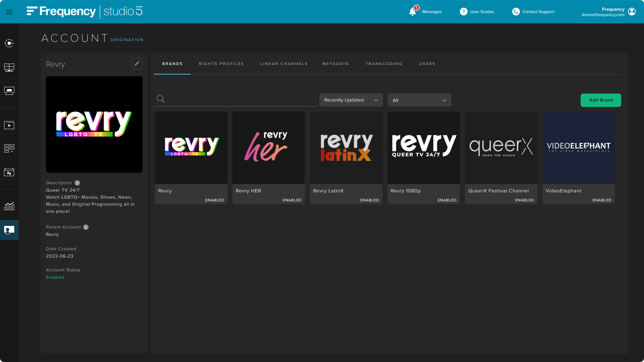Click the Parent Account Revry value
The image size is (644, 362).
tap(52, 234)
